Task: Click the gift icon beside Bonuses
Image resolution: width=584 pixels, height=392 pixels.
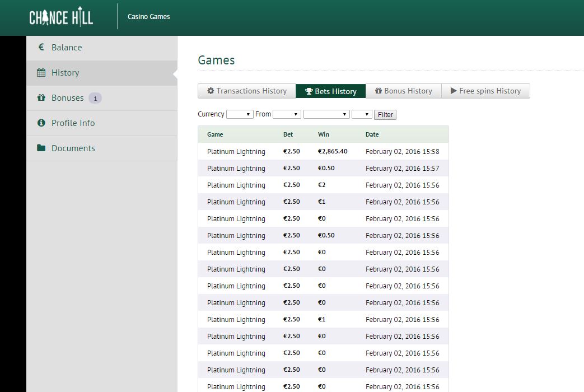Action: [x=41, y=97]
